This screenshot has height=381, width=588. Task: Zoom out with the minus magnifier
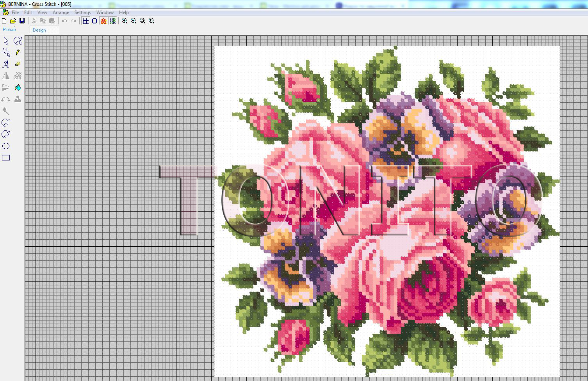click(x=134, y=21)
